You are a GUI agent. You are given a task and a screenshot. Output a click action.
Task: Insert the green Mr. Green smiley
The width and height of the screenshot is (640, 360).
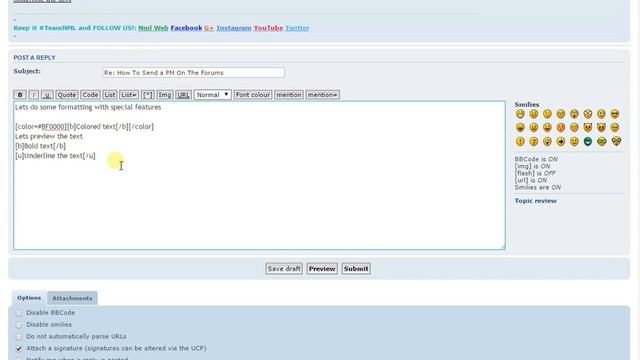coord(588,142)
